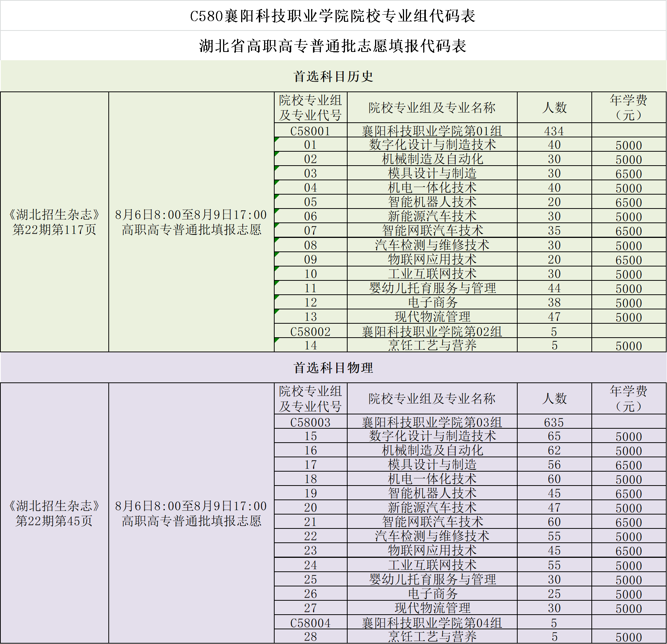Click cell 襄阳科技职业学院第01组
Screen dimensions: 667x644
(432, 131)
